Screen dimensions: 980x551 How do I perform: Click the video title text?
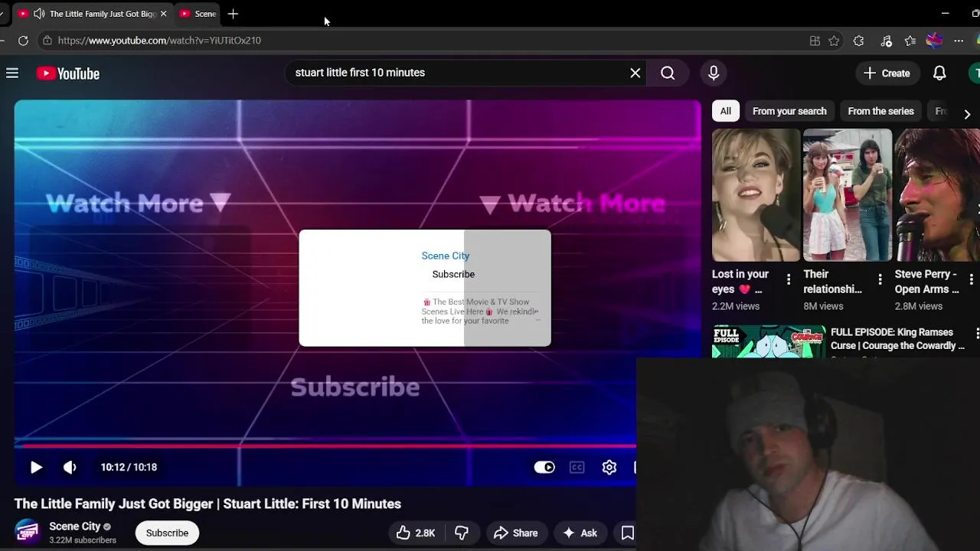(207, 504)
